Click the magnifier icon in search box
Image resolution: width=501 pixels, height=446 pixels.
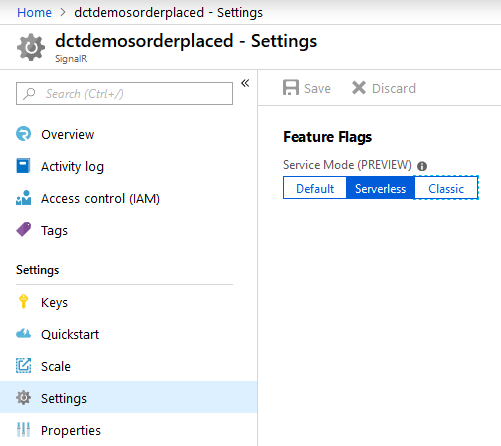[x=29, y=94]
